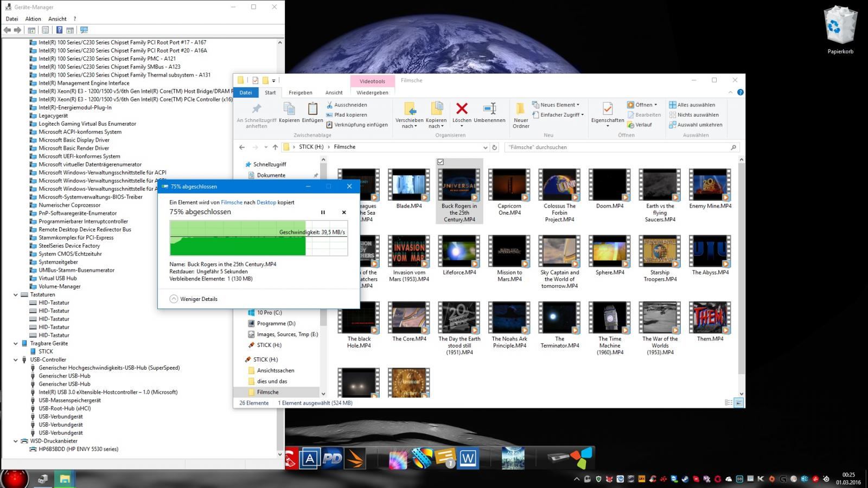Open the Papierkorb on the desktop
Screen dimensions: 868x488
[x=840, y=30]
